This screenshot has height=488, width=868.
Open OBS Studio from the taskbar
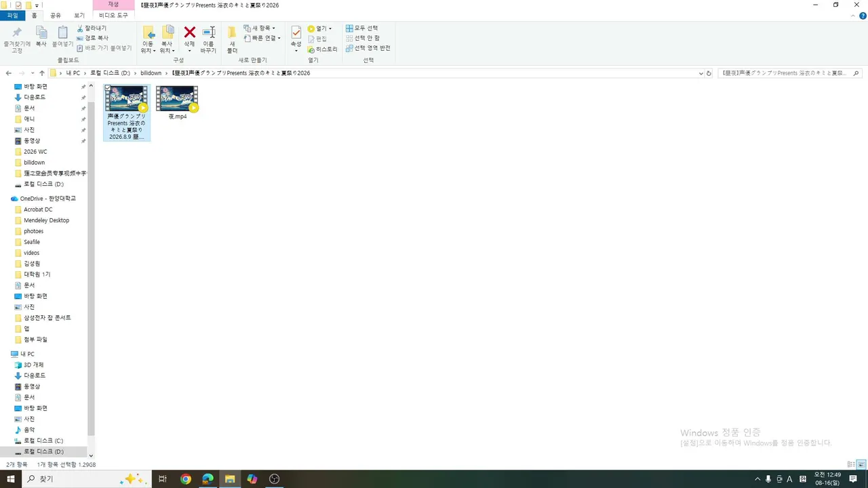click(274, 479)
